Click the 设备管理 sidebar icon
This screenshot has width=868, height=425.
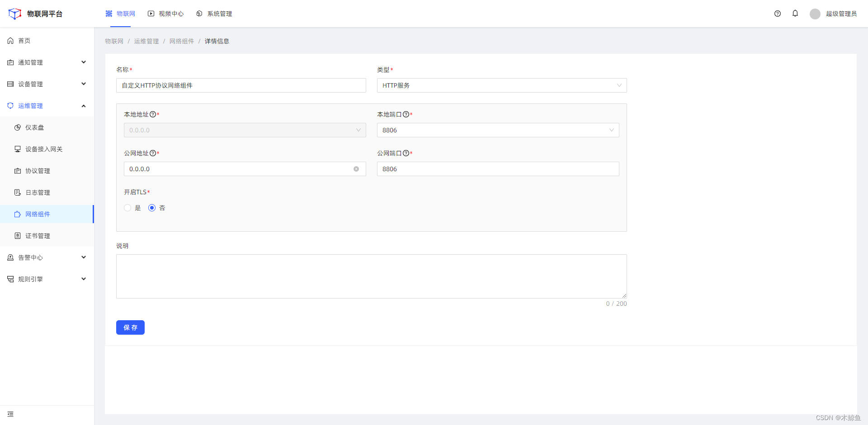click(x=10, y=84)
